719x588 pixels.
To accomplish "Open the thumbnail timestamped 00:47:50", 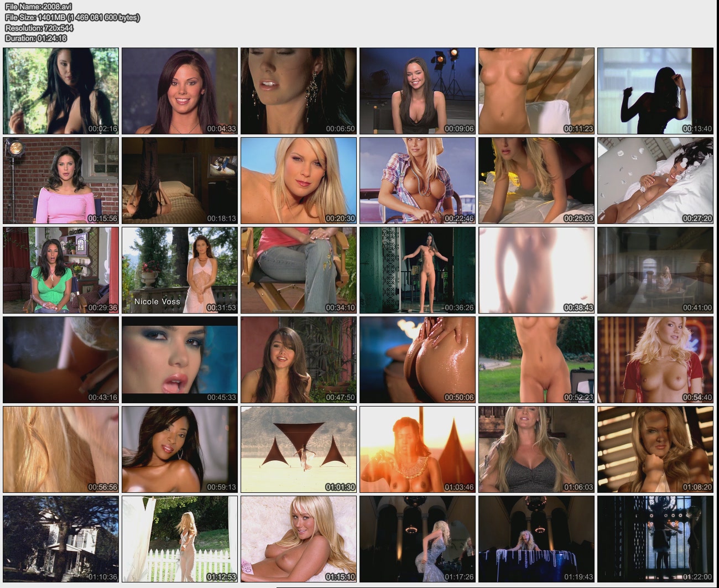I will tap(299, 360).
